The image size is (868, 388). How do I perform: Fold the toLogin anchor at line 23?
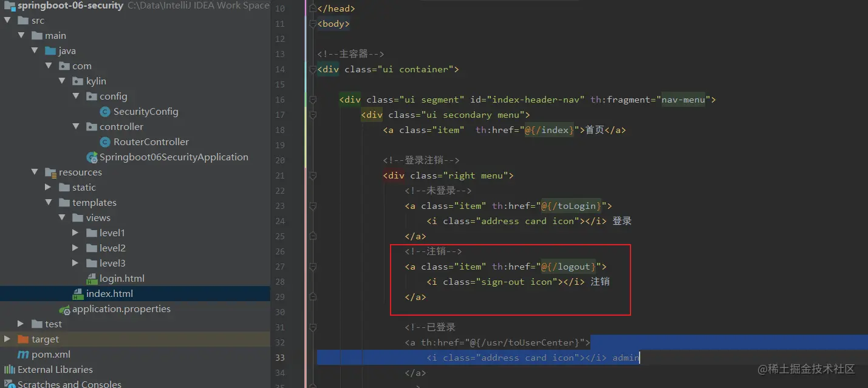tap(312, 206)
